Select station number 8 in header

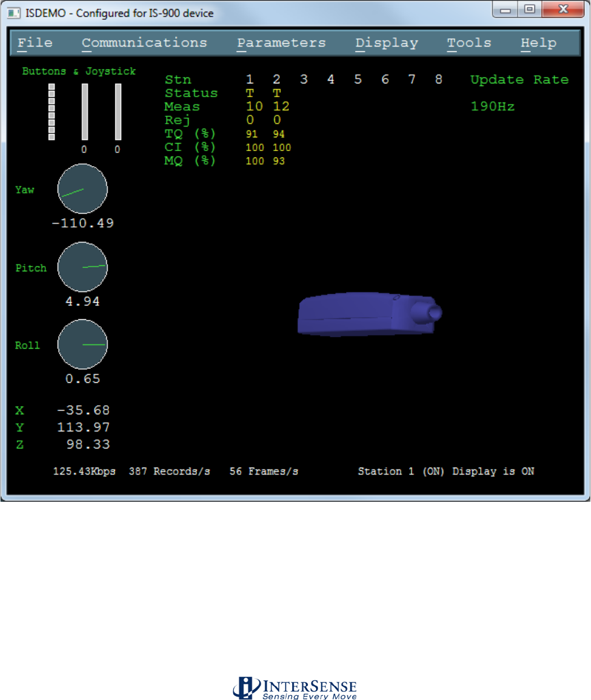(438, 79)
